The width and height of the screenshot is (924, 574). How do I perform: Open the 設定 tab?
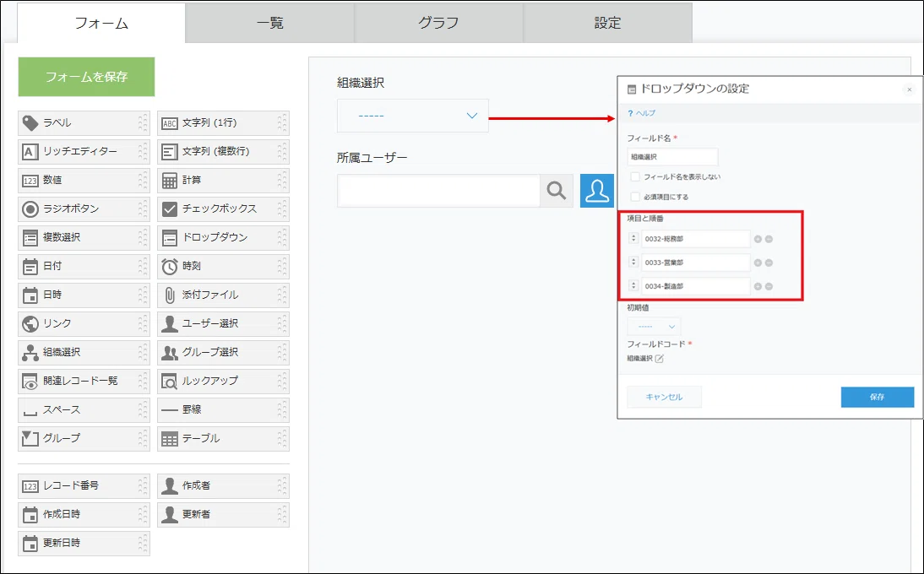(x=607, y=23)
